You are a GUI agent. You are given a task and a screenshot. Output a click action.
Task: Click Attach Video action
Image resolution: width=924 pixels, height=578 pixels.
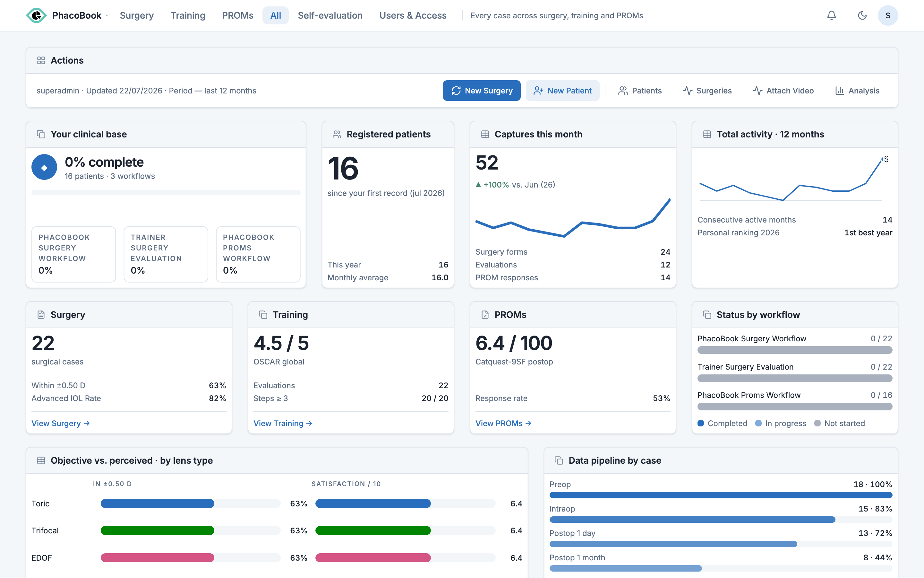783,91
